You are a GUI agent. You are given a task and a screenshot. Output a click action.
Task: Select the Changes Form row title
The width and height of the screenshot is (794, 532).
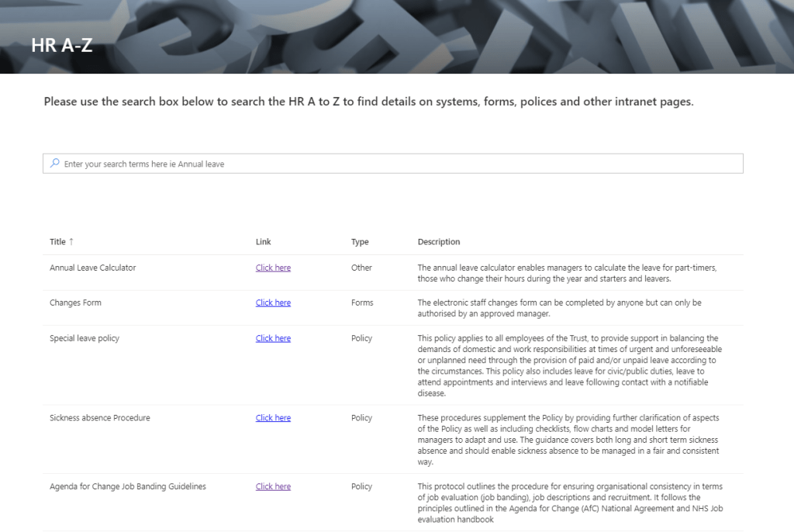75,302
